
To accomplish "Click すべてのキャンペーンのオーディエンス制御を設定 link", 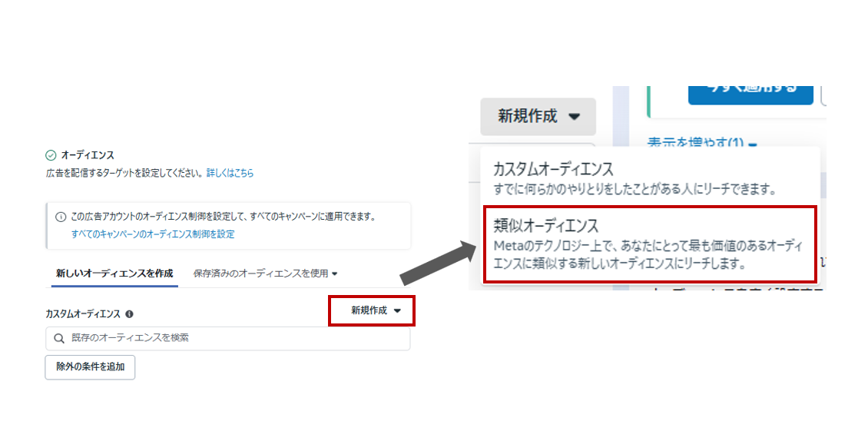I will 153,234.
